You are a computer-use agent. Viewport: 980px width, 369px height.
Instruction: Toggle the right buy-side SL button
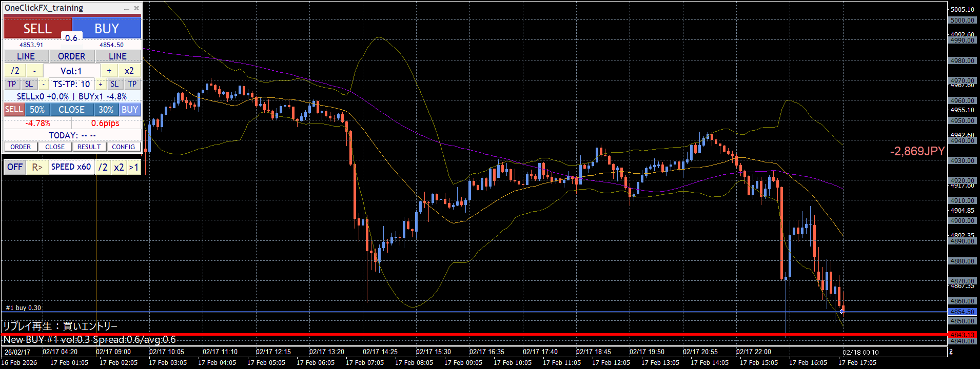coord(114,84)
